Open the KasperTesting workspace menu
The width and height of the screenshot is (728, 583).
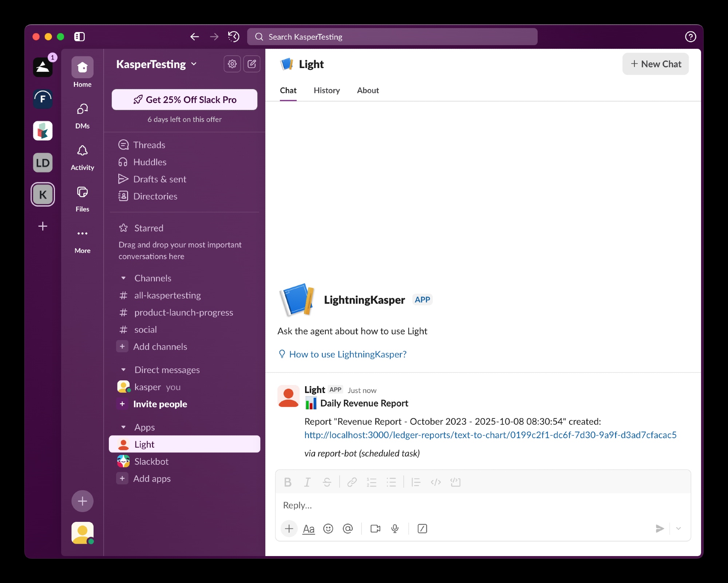click(157, 64)
